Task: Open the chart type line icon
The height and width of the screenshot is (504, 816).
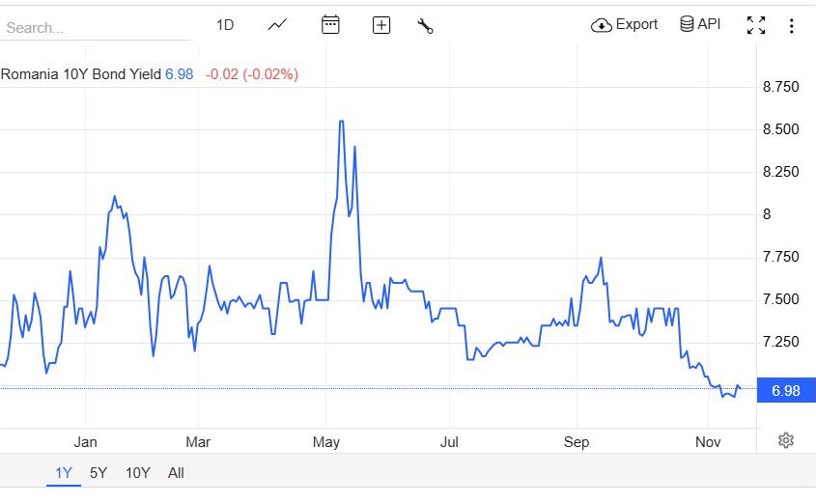Action: [278, 25]
